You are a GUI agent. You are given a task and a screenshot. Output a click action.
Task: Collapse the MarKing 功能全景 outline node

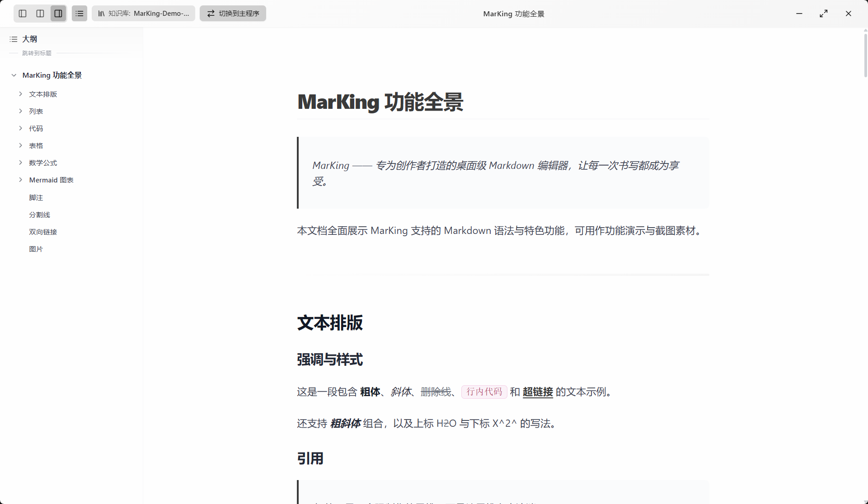(x=14, y=75)
